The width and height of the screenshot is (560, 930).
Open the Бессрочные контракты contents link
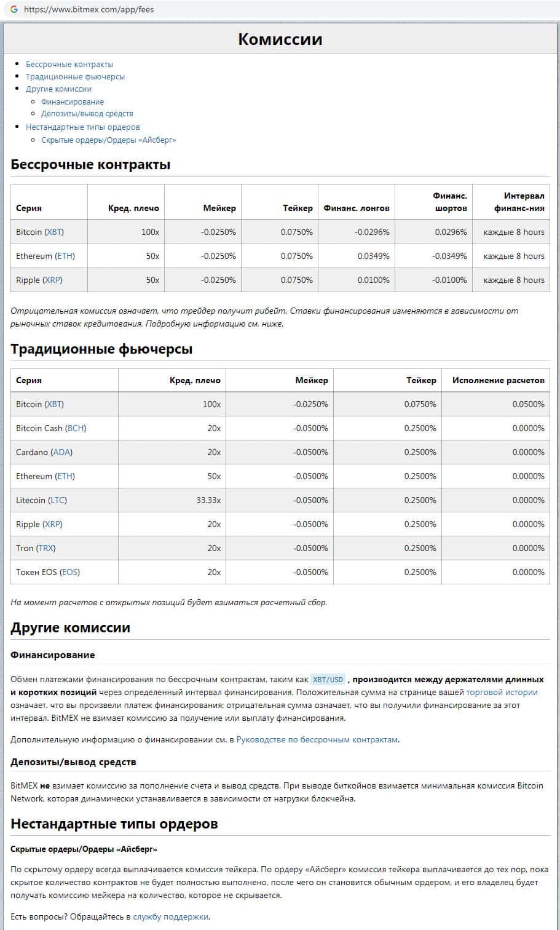[x=69, y=64]
